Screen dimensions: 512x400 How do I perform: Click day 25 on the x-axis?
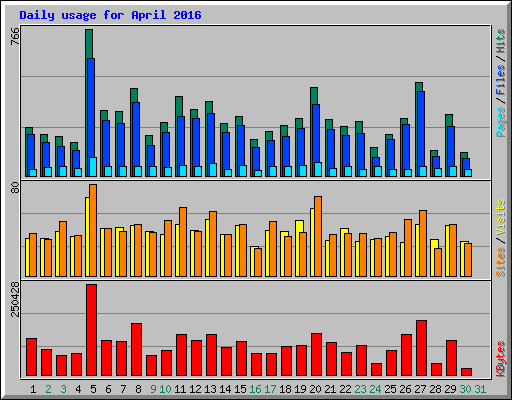coord(390,389)
